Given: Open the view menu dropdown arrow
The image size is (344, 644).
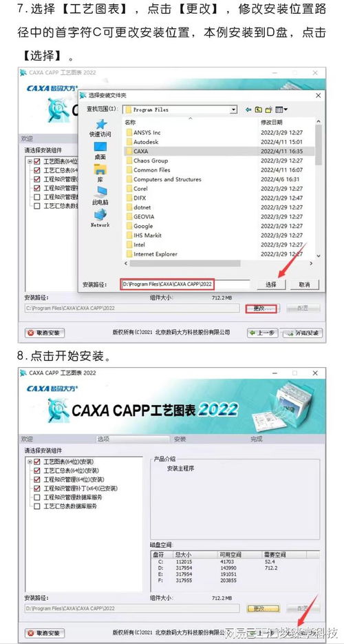Looking at the screenshot, I should 286,110.
